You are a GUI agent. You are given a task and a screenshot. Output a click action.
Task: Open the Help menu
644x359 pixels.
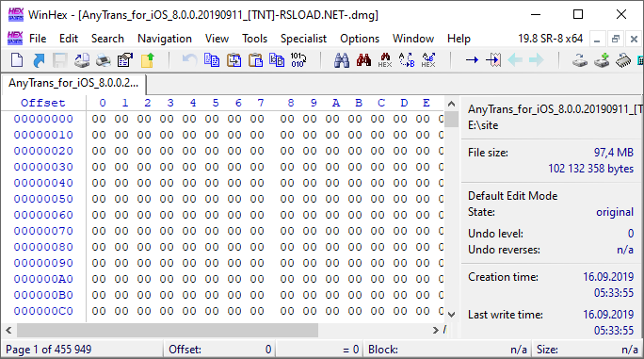pos(459,39)
